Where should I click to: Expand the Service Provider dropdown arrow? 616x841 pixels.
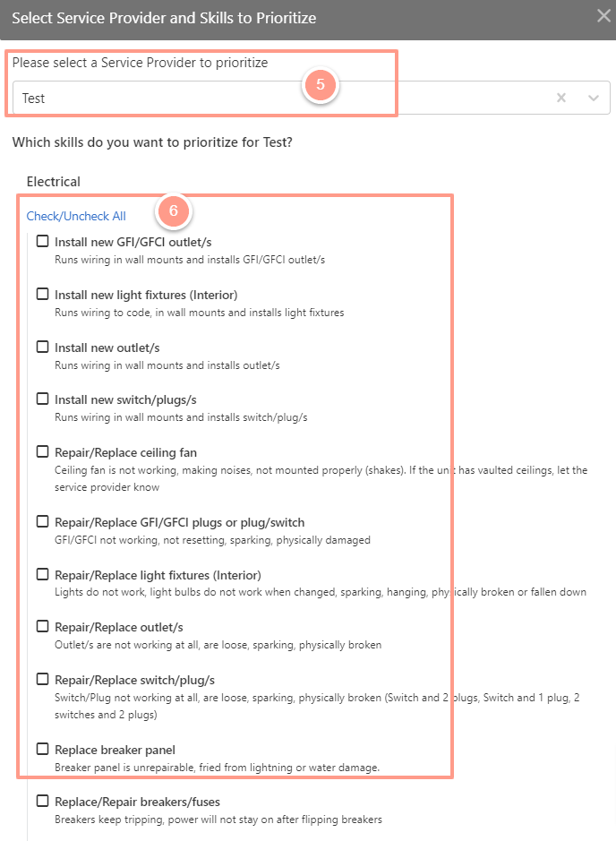coord(593,98)
